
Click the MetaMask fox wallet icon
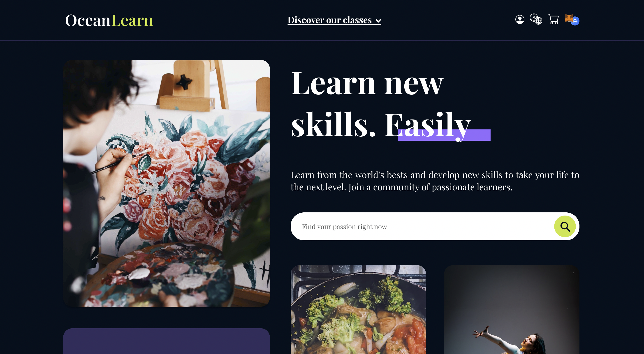[569, 18]
